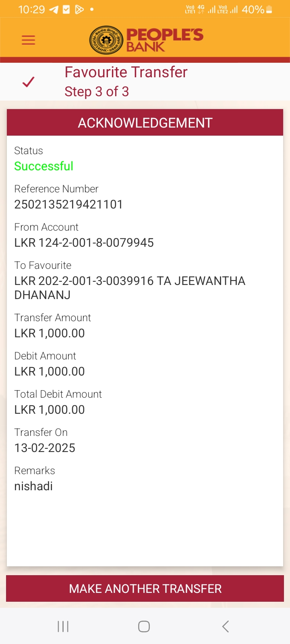Open the recent apps switcher
The image size is (290, 644).
pyautogui.click(x=63, y=626)
